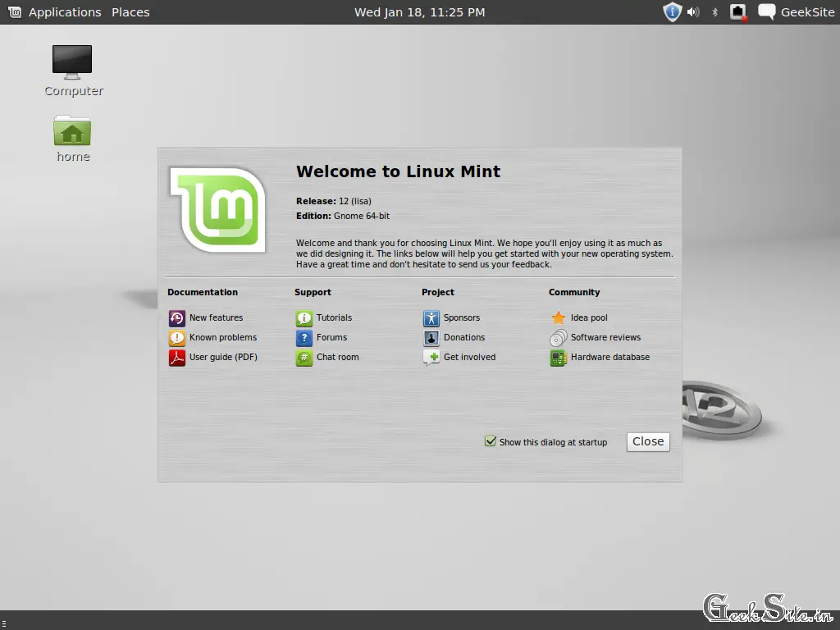Click the Forums question mark icon
Screen dimensions: 840x630
[304, 338]
